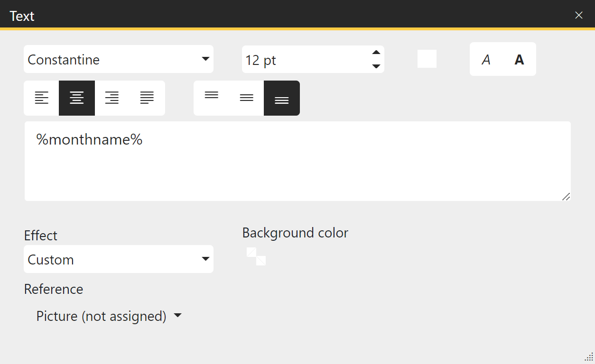Set vertical alignment to middle
595x364 pixels.
click(x=246, y=98)
